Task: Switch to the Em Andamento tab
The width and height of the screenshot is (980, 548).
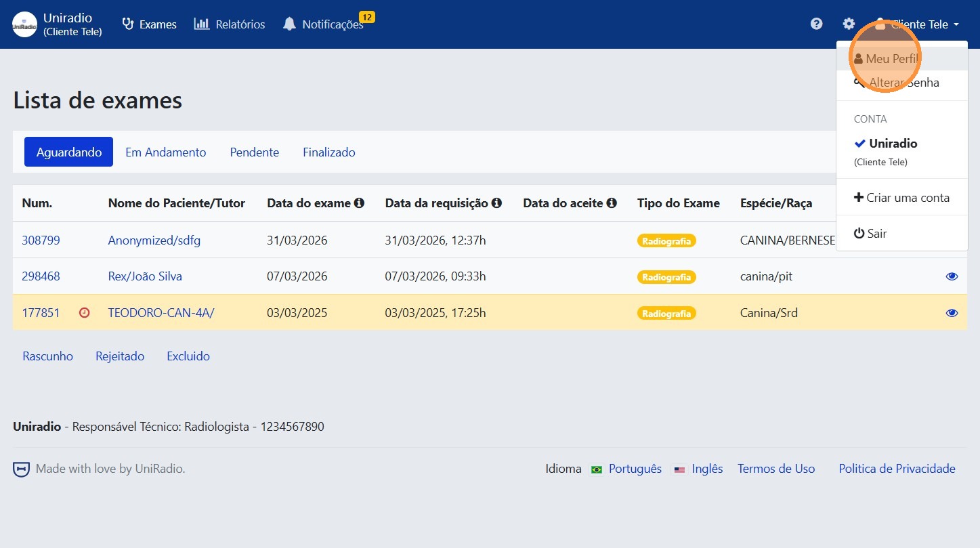Action: (166, 152)
